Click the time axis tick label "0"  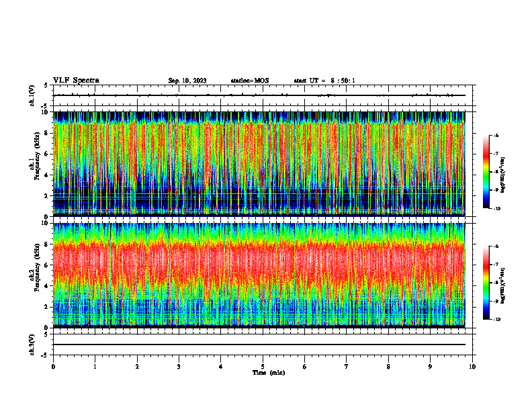click(53, 367)
